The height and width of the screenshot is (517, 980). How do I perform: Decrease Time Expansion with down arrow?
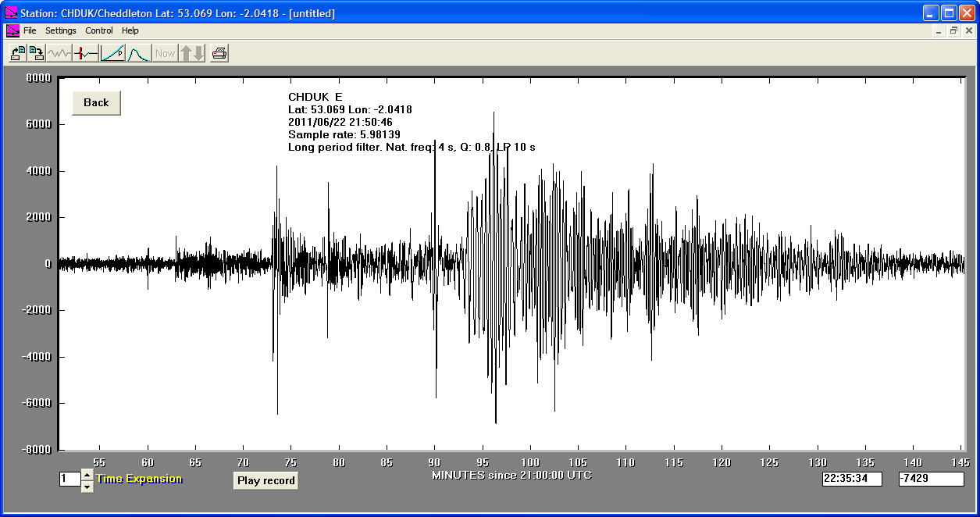87,486
